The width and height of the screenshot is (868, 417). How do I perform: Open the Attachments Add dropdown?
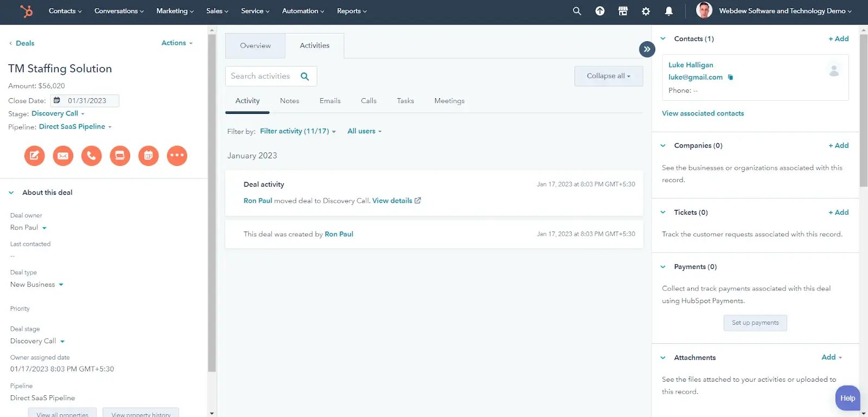click(832, 357)
